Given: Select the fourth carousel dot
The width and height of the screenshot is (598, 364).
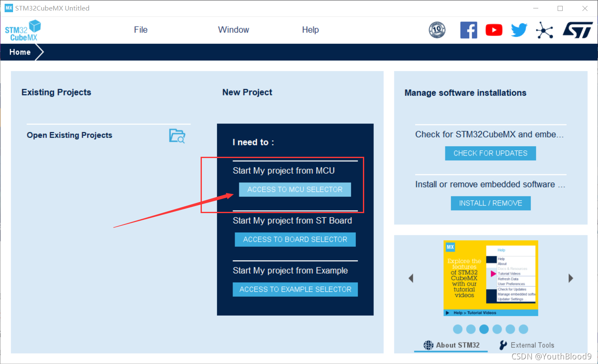Looking at the screenshot, I should coord(497,329).
